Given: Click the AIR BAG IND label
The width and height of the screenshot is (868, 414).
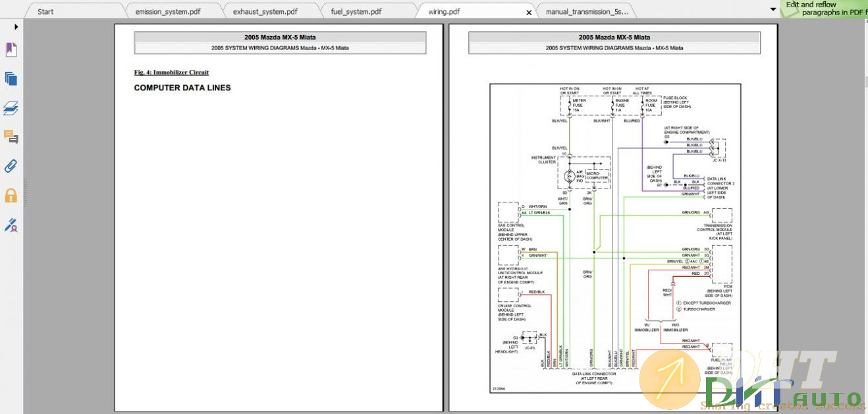Looking at the screenshot, I should pyautogui.click(x=580, y=176).
